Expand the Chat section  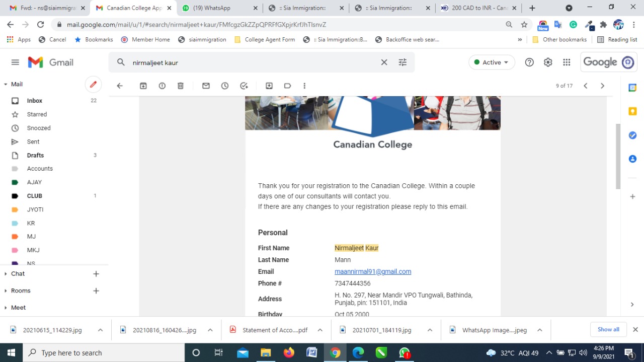pos(6,274)
